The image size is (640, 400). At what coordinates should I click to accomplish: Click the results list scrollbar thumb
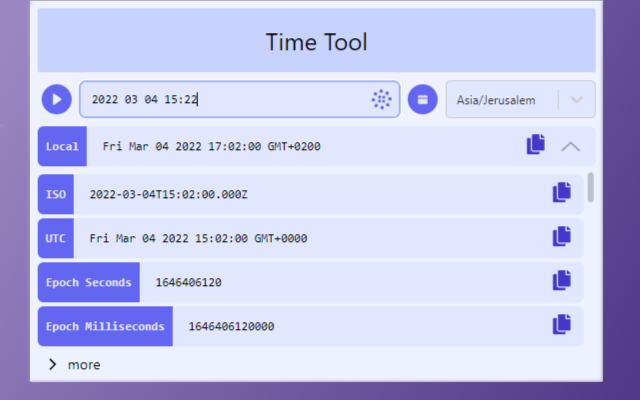[x=591, y=187]
